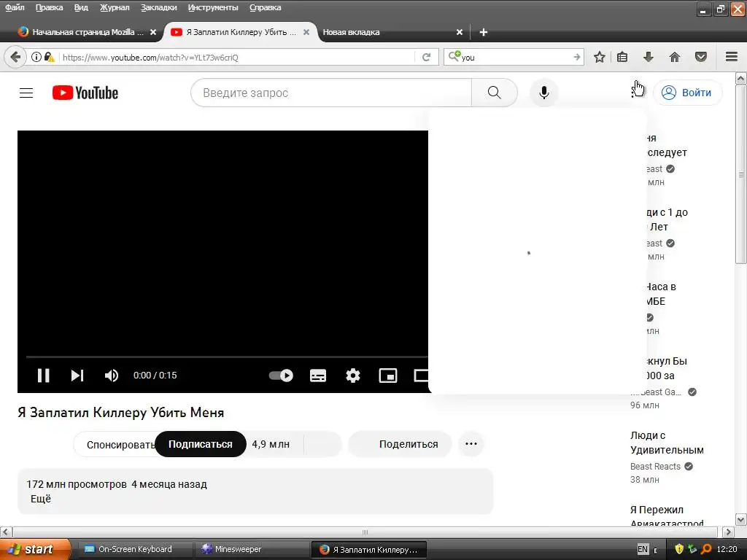Click in the YouTube search field
This screenshot has height=560, width=747.
pos(331,93)
